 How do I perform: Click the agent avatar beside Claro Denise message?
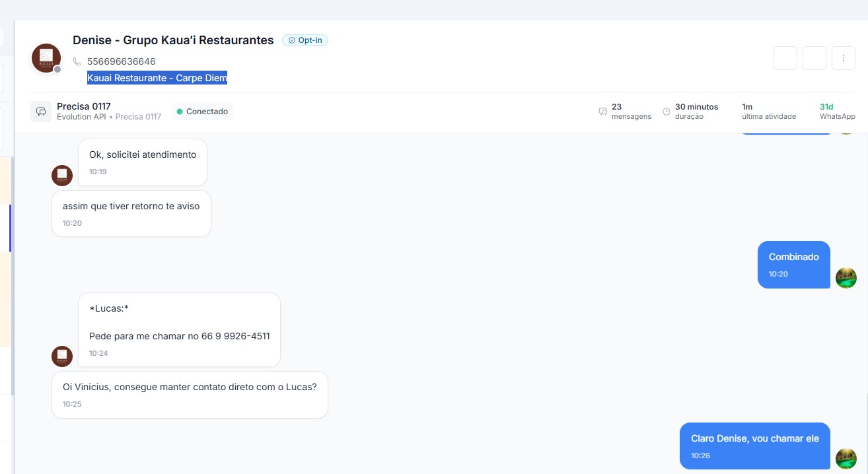(846, 459)
